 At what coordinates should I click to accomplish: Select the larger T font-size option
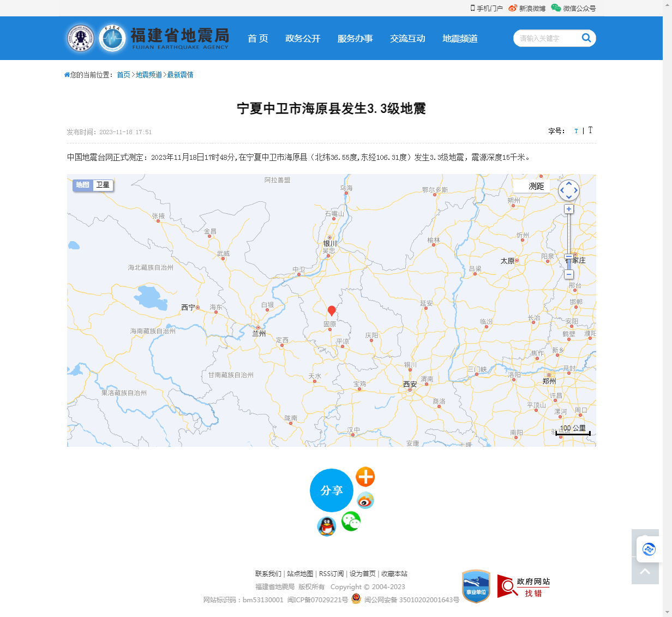tap(590, 130)
